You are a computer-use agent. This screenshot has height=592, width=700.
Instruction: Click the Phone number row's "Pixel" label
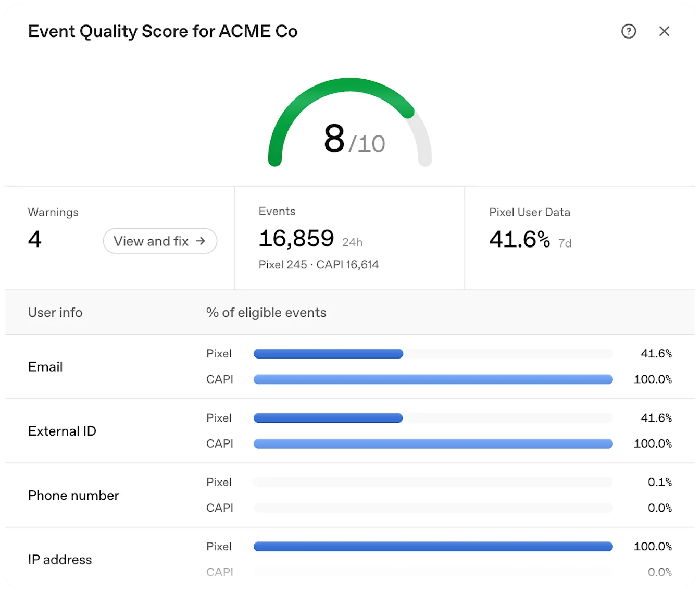coord(219,482)
